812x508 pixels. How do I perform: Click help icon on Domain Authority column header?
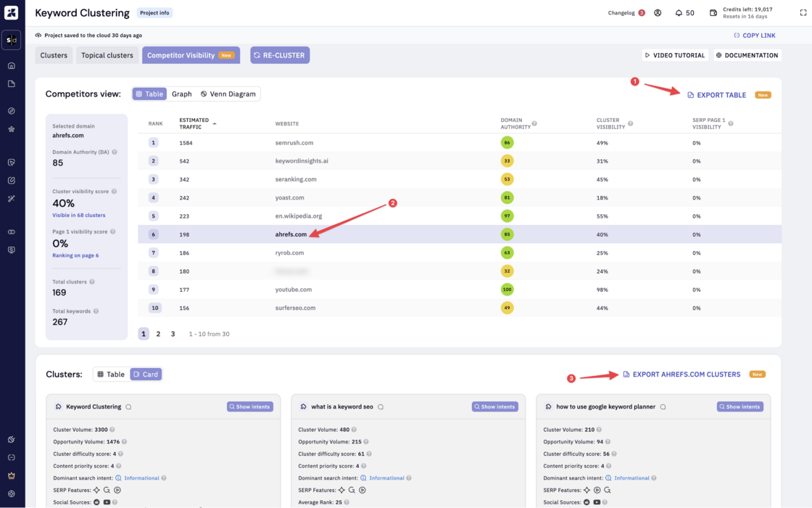pyautogui.click(x=534, y=123)
